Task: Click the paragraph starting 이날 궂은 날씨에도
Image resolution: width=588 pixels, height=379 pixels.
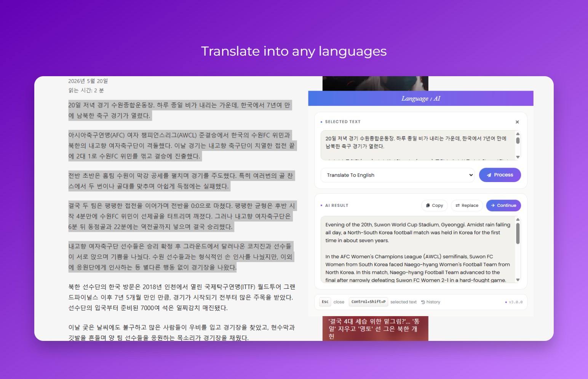Action: (x=182, y=333)
